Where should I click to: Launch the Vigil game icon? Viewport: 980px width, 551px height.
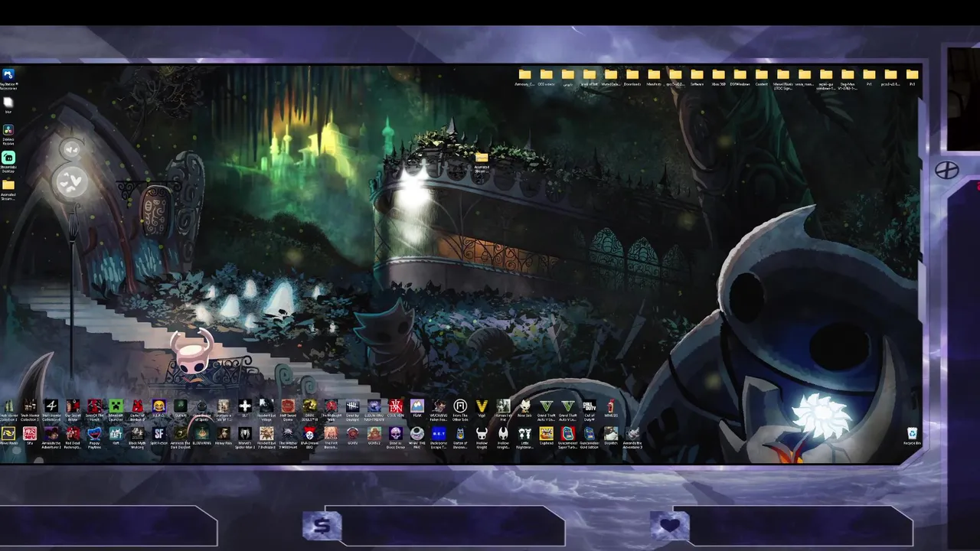tap(482, 408)
